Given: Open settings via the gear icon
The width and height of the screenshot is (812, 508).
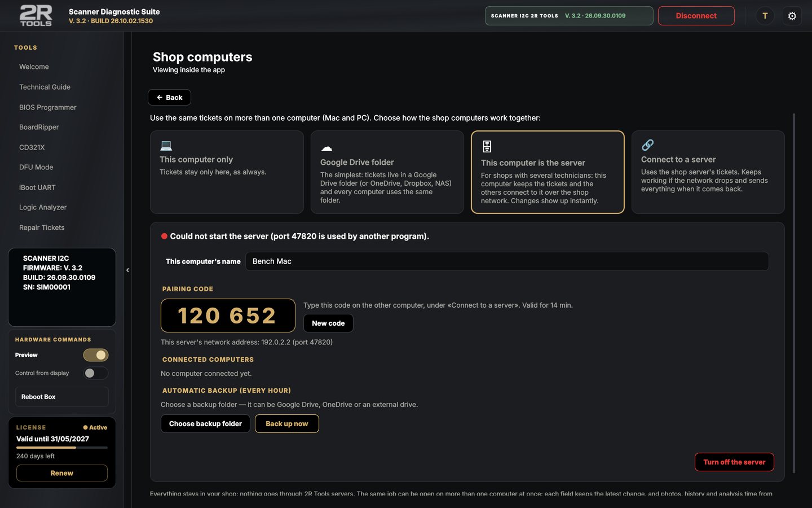Looking at the screenshot, I should coord(792,16).
